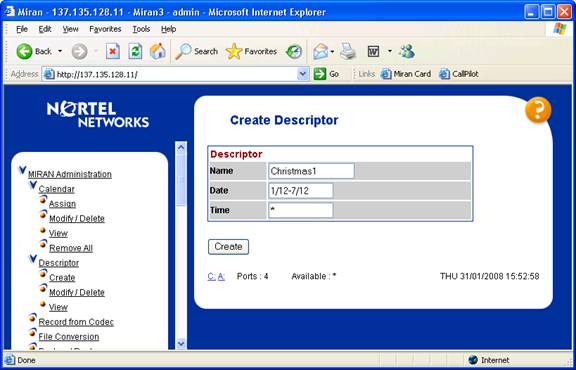Open the Home page icon
This screenshot has width=576, height=370.
158,51
